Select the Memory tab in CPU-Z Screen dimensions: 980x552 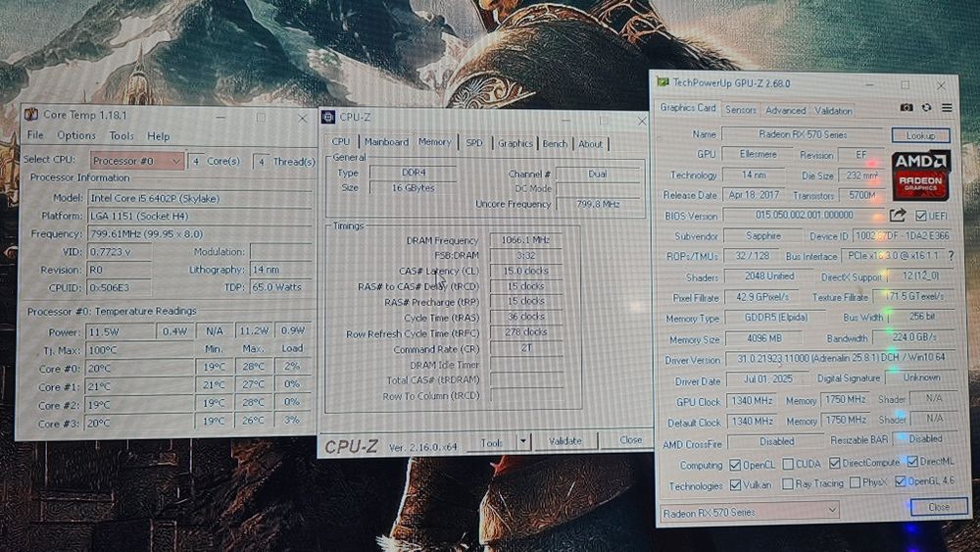[434, 141]
